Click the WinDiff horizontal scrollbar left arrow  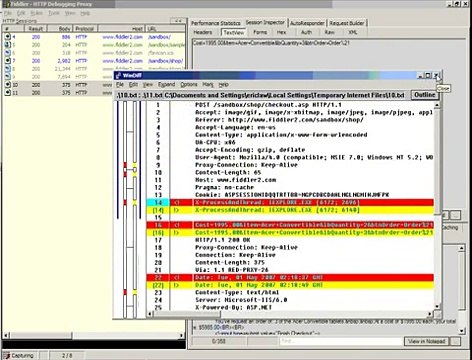click(150, 314)
